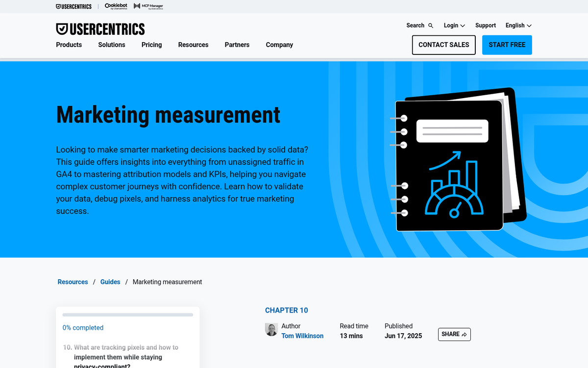Click the main Usercentrics logo in the navigation
Viewport: 588px width, 368px height.
pos(100,28)
